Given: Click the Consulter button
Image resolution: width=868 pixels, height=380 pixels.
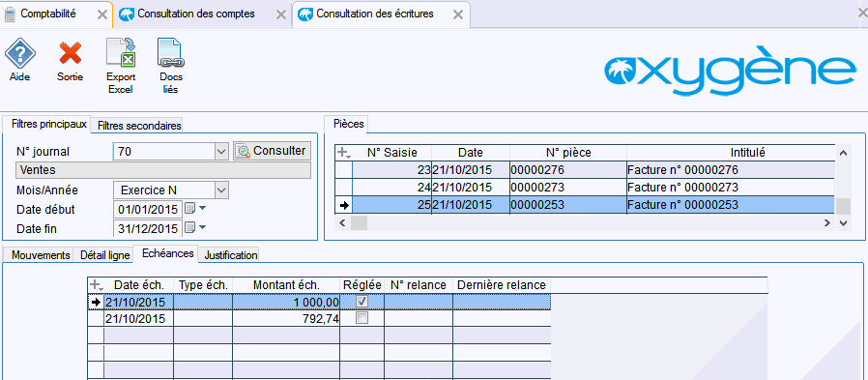Looking at the screenshot, I should click(272, 151).
